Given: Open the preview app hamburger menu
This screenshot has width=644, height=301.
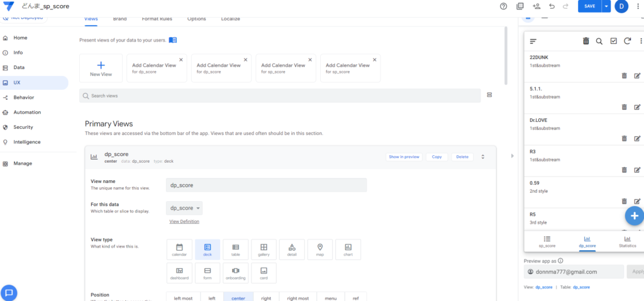Looking at the screenshot, I should [533, 41].
